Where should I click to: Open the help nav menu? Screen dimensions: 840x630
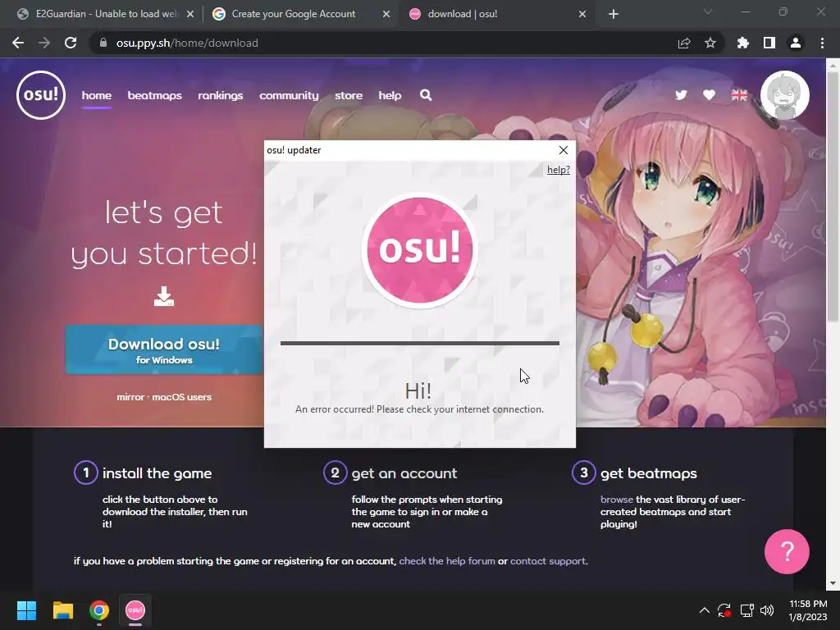click(390, 95)
